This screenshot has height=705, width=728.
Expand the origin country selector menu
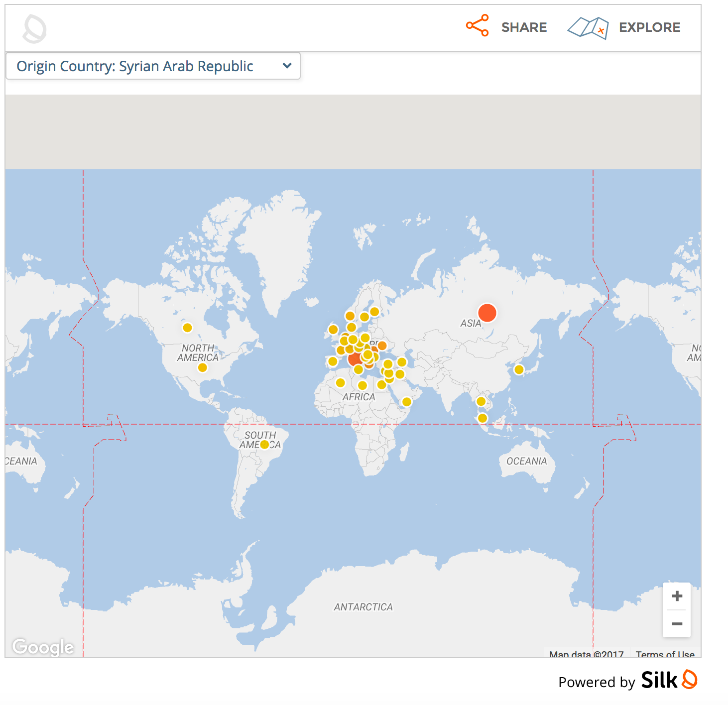coord(152,66)
